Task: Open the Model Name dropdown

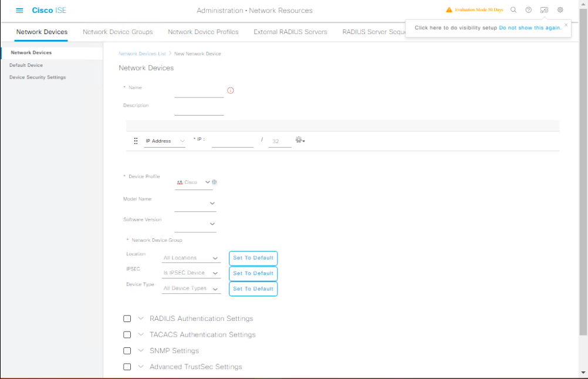Action: [195, 203]
